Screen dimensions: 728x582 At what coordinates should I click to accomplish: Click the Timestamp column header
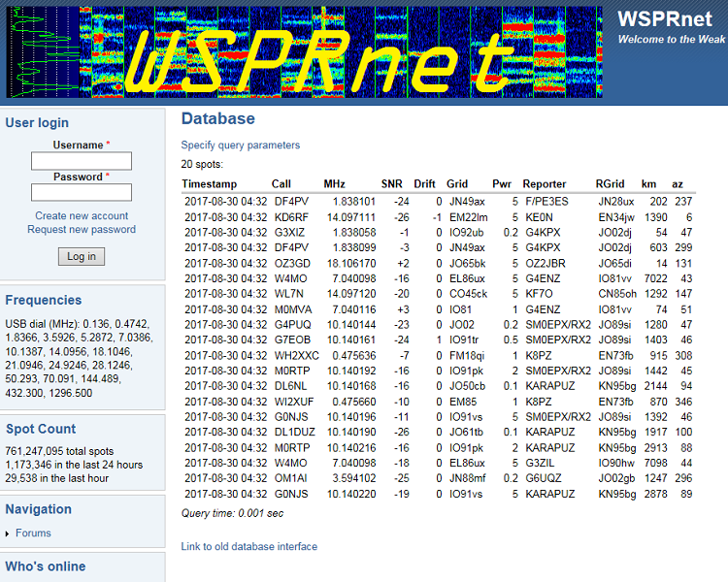[x=209, y=184]
